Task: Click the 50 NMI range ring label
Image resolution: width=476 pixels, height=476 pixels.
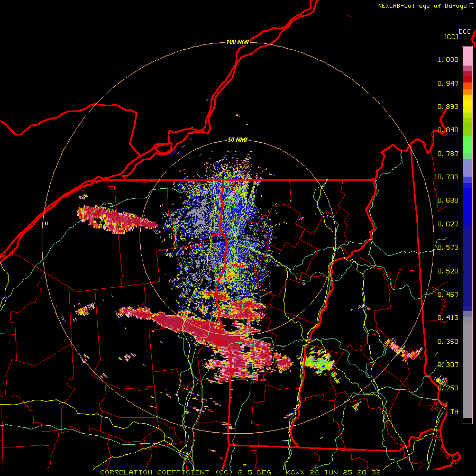Action: click(237, 140)
